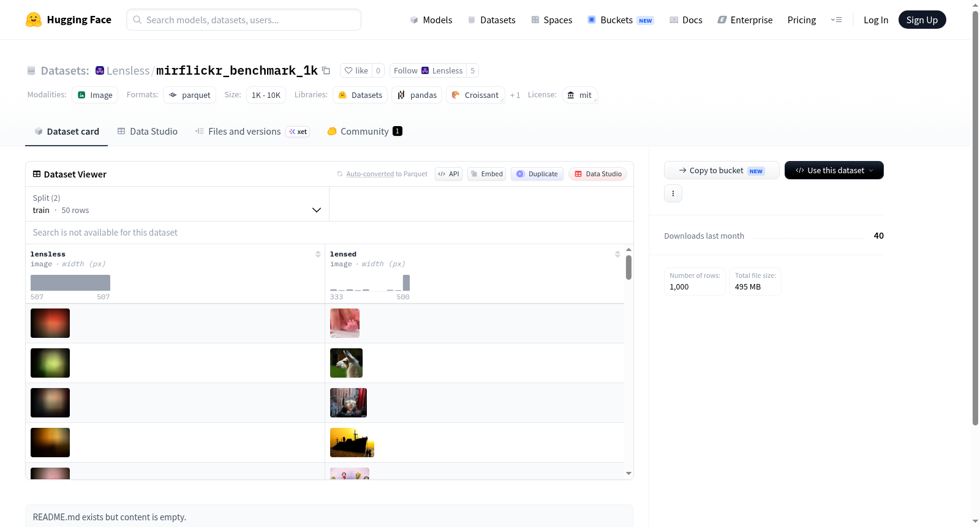Click the Duplicate button
Screen dimensions: 980x527
click(x=537, y=174)
